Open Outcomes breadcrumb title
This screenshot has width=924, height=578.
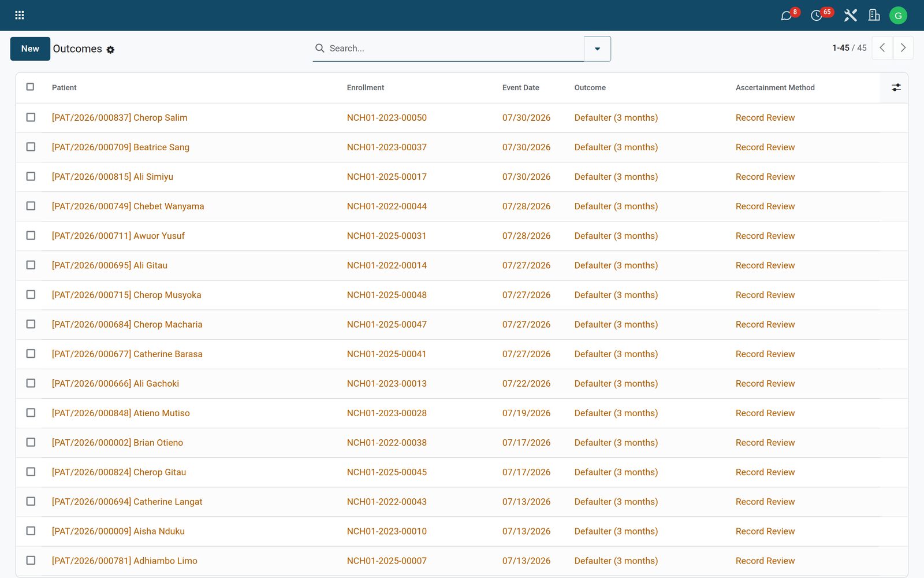(77, 49)
